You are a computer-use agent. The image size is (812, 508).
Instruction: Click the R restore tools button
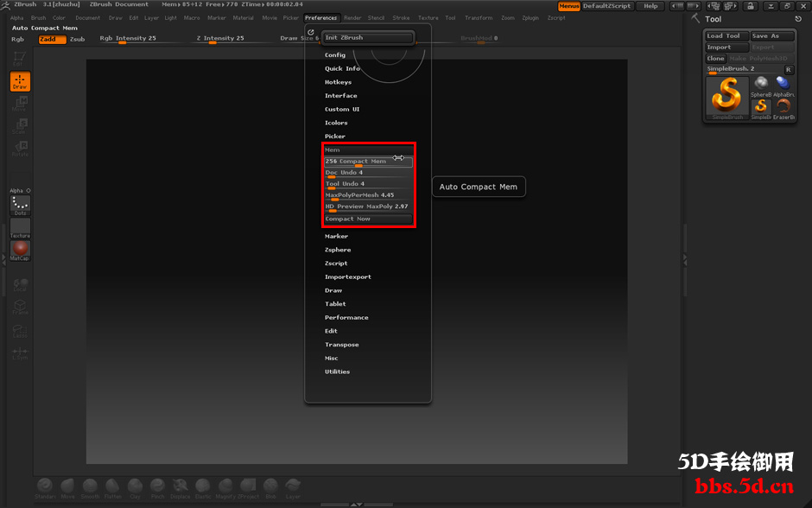pos(788,69)
